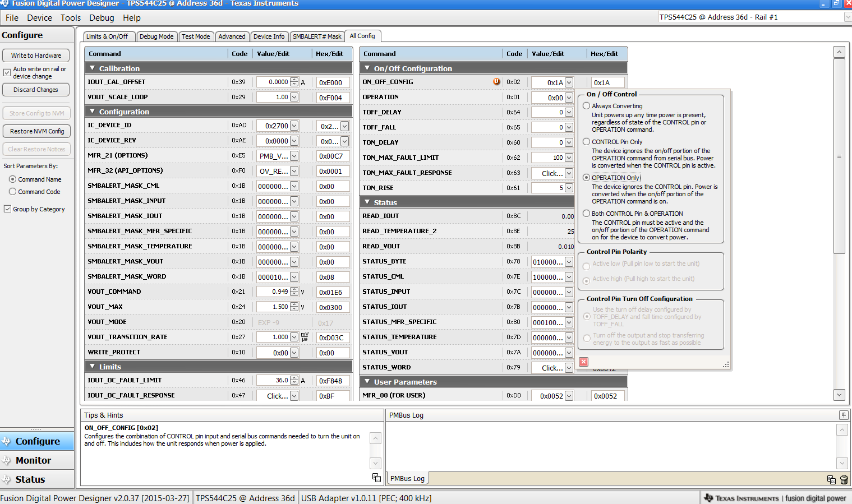The width and height of the screenshot is (852, 504).
Task: Toggle Auto write on rail or device change
Action: click(x=7, y=72)
